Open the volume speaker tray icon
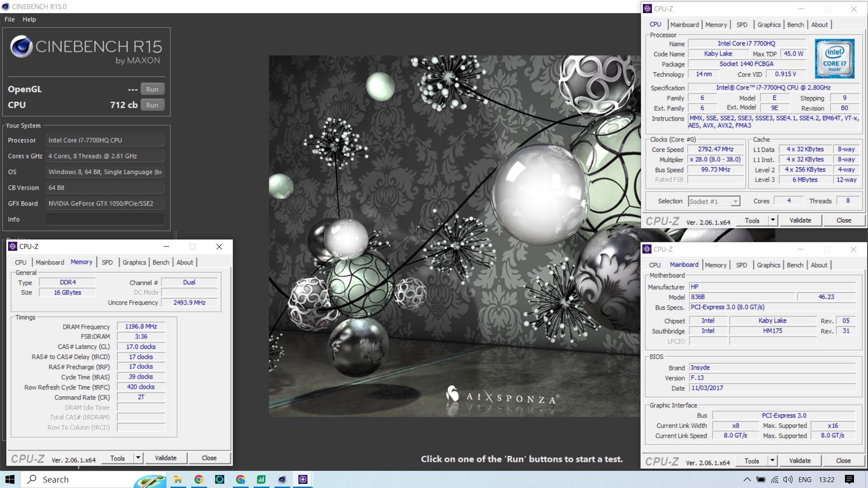Screen dimensions: 868x488 point(788,479)
